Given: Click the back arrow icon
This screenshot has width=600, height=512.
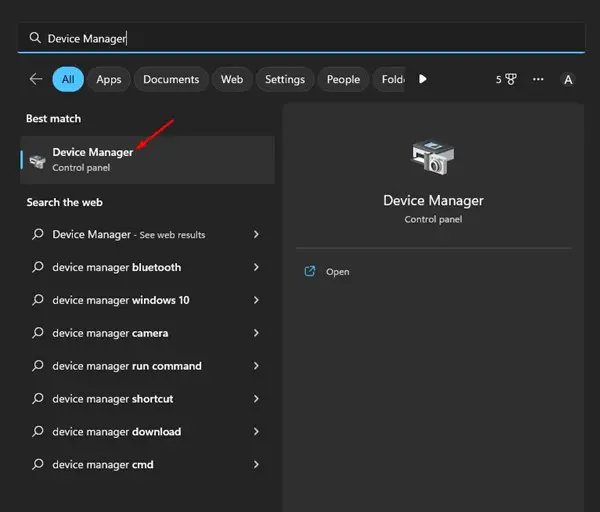Looking at the screenshot, I should (x=36, y=79).
